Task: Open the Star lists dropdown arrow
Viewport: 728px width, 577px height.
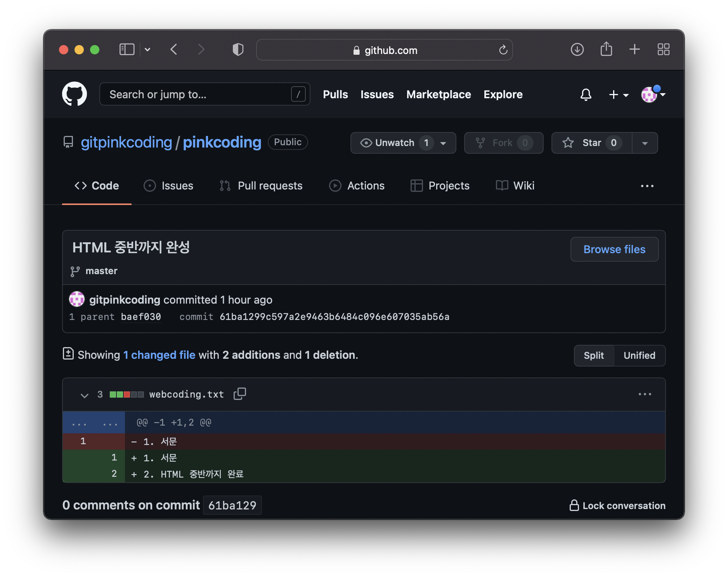Action: point(645,143)
